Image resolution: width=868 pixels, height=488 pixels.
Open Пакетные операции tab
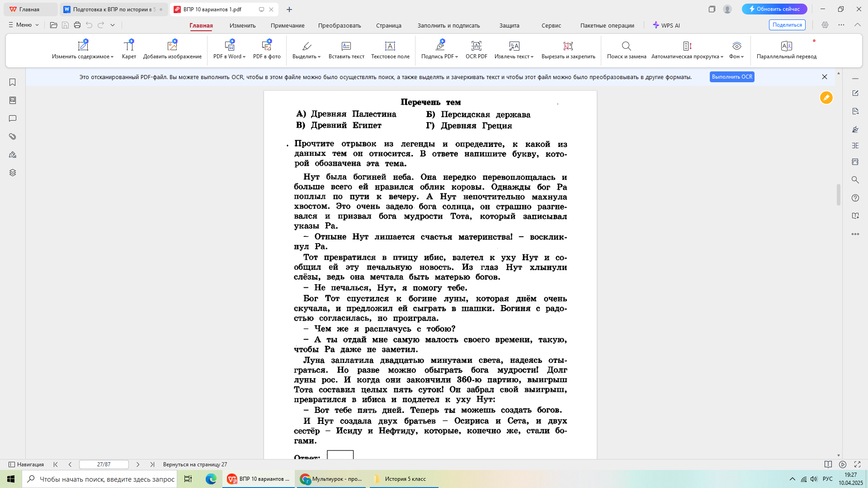607,25
